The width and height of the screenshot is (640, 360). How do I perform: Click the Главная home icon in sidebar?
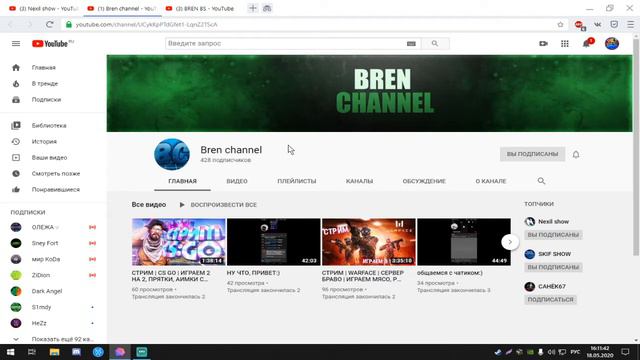pos(16,67)
